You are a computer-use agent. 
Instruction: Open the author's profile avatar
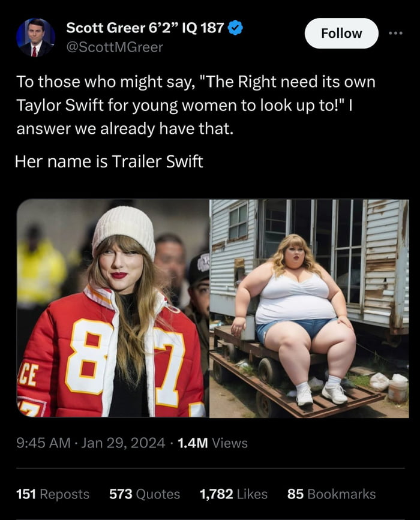pos(35,37)
